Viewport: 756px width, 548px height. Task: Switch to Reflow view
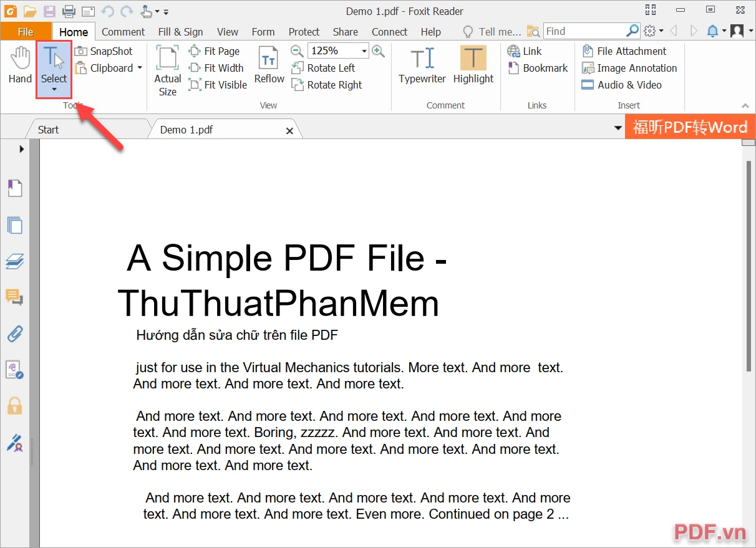(x=269, y=65)
